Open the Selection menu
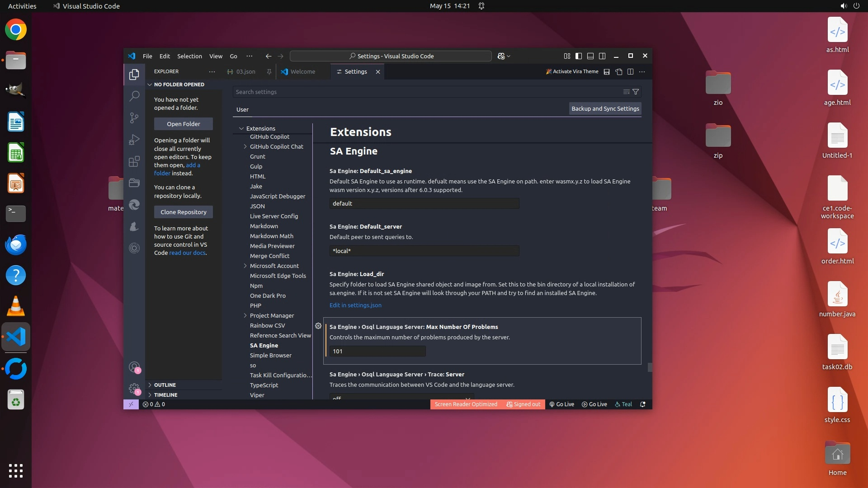868x488 pixels. (x=189, y=56)
